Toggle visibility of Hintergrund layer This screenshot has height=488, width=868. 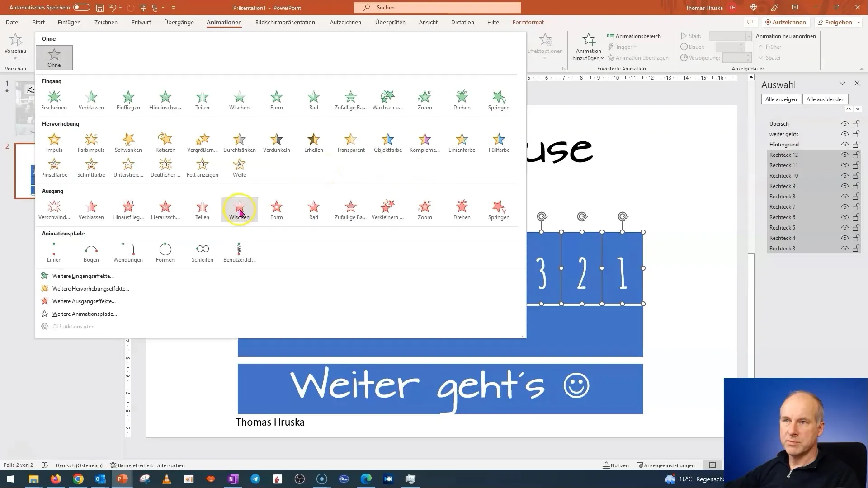[845, 144]
